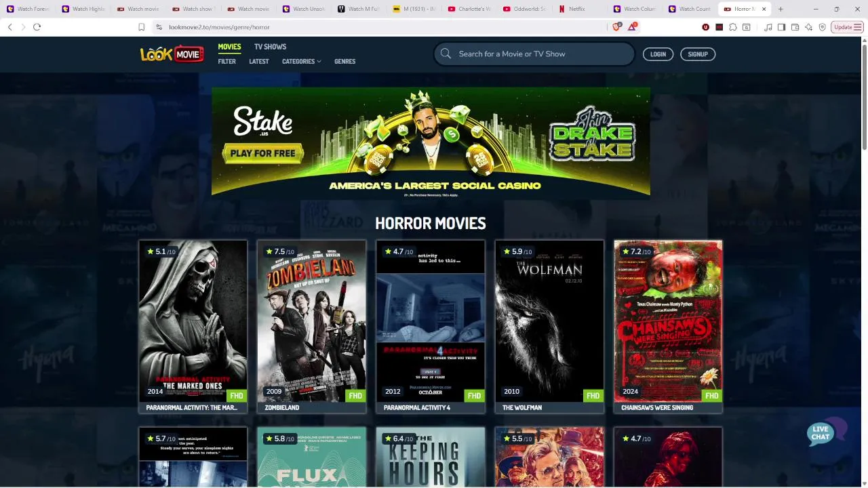Screen dimensions: 868x488
Task: Open the site settings icon beside the URL
Action: [x=159, y=27]
